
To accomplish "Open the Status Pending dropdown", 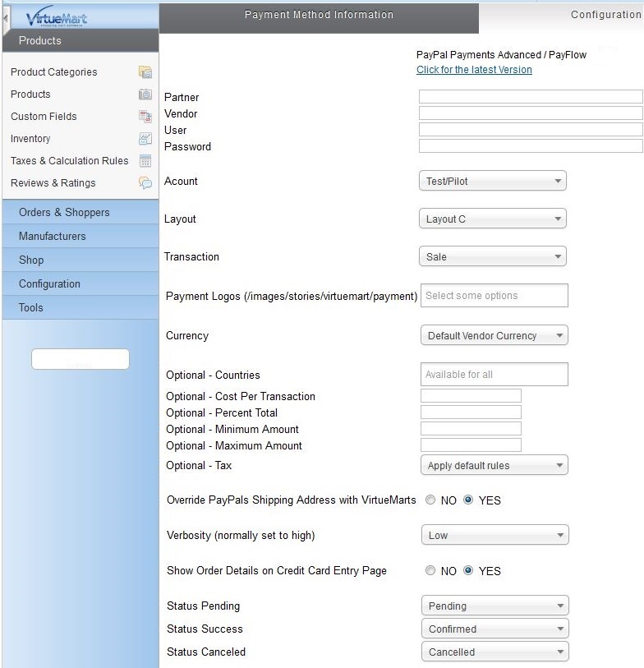I will click(x=495, y=606).
